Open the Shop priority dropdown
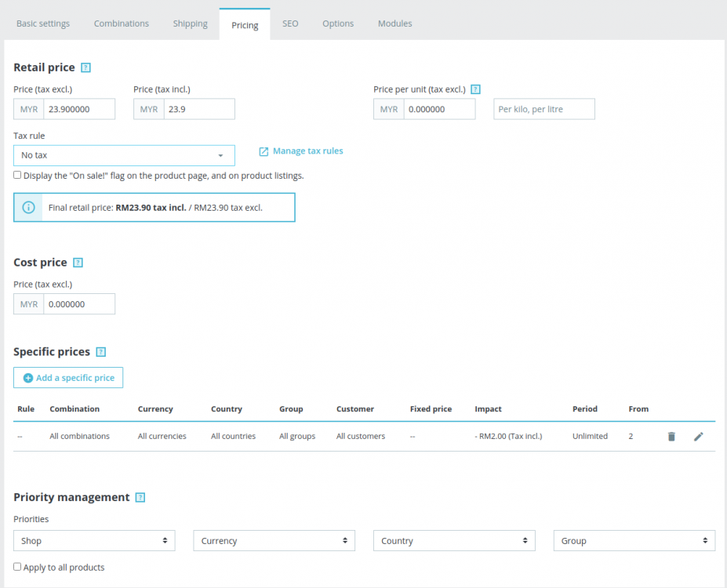Screen dimensions: 727x588 tap(94, 540)
